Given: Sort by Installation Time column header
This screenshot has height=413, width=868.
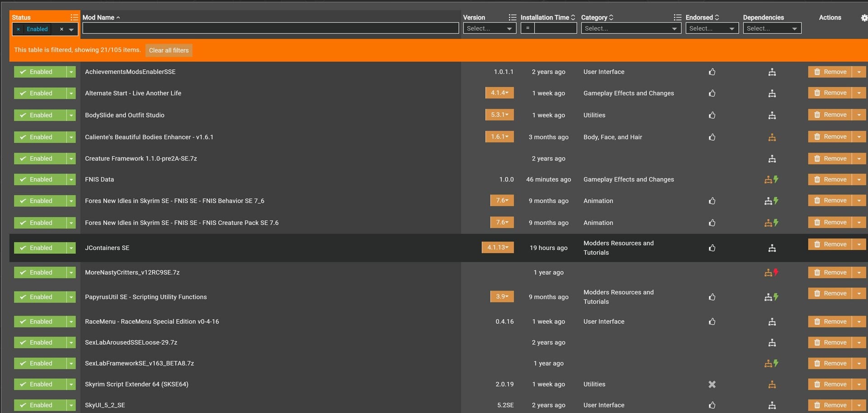Looking at the screenshot, I should tap(548, 18).
